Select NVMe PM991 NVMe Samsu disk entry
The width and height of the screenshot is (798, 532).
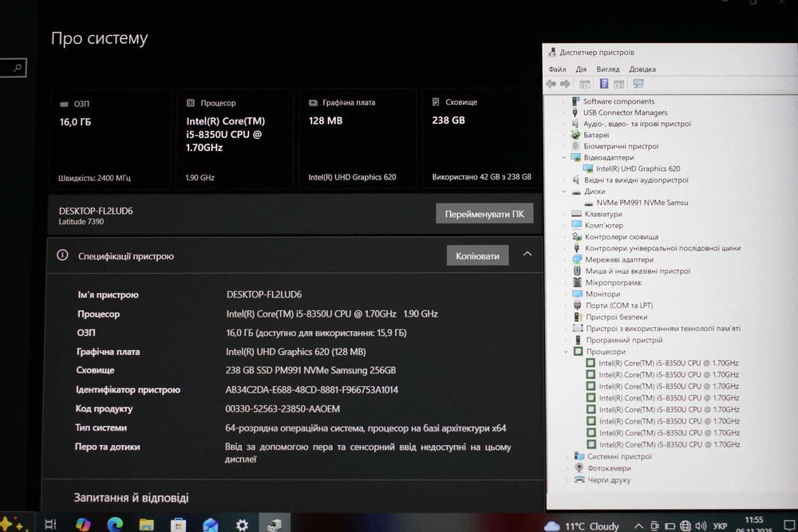[642, 203]
